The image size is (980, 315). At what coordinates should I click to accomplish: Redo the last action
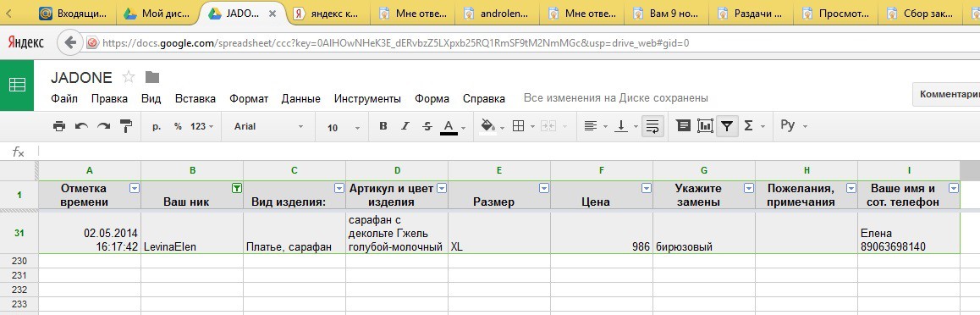(x=103, y=126)
